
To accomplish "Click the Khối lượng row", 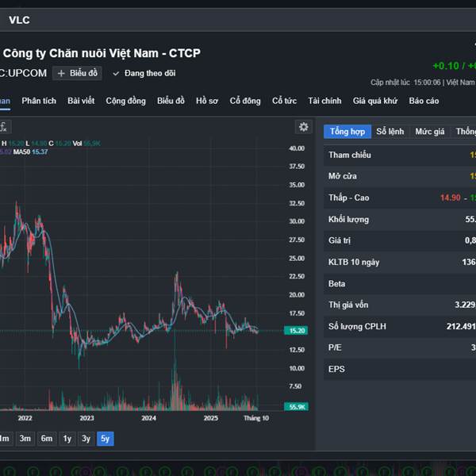I will point(400,219).
